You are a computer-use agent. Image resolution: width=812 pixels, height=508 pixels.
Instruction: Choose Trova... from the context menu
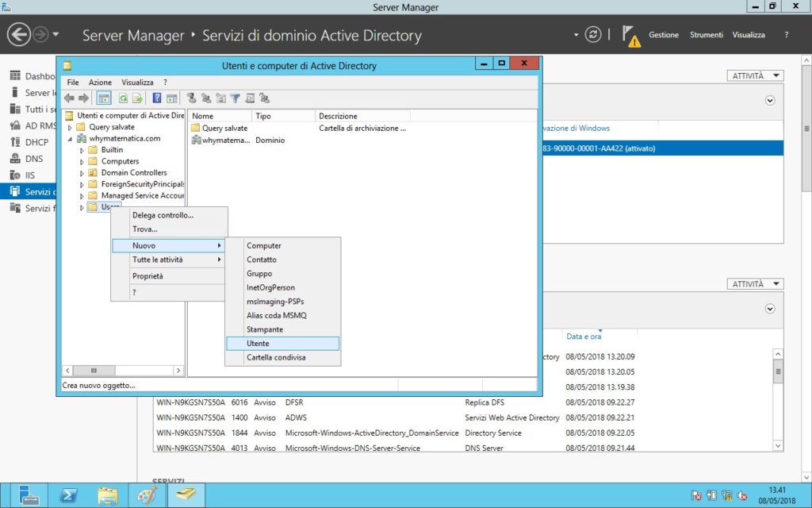click(170, 229)
